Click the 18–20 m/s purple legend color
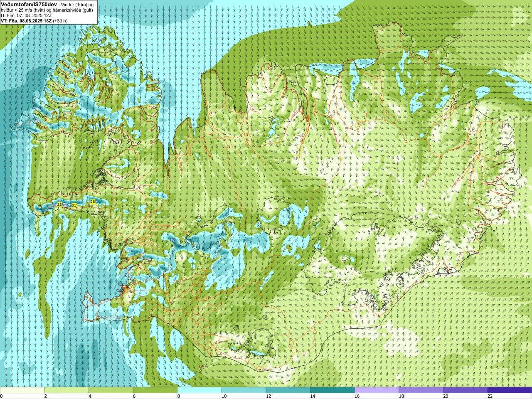This screenshot has height=399, width=532. (421, 390)
